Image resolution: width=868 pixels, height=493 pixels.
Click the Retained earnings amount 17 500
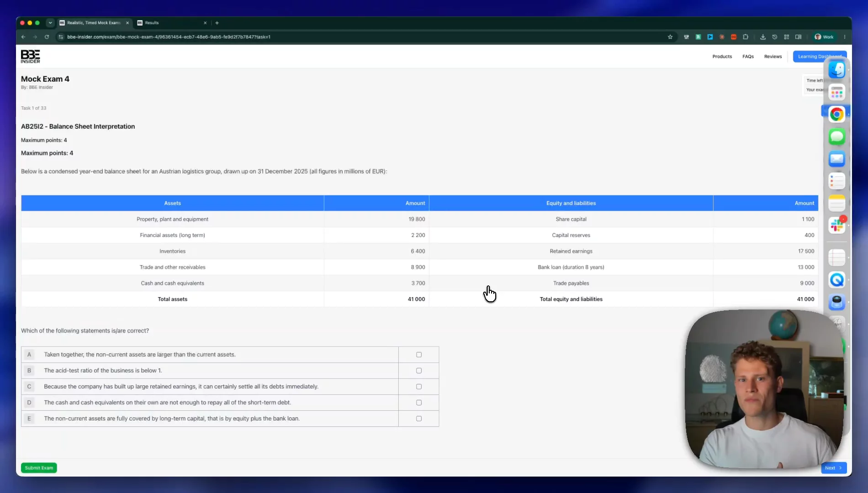[x=806, y=252]
